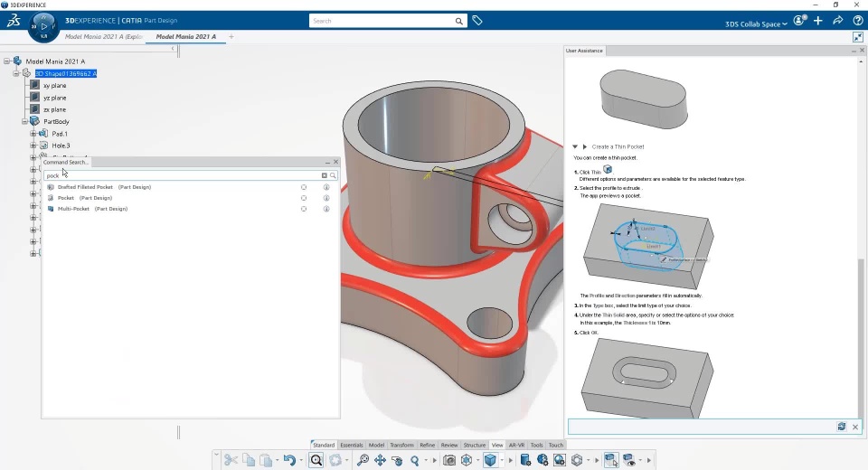Click the Fit All In magnifier icon
This screenshot has height=470, width=868.
363,460
